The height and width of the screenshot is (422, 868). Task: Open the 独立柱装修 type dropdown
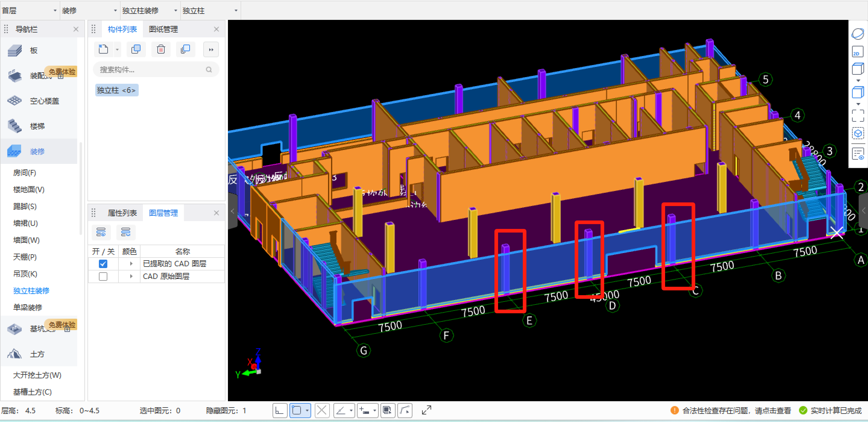[150, 11]
